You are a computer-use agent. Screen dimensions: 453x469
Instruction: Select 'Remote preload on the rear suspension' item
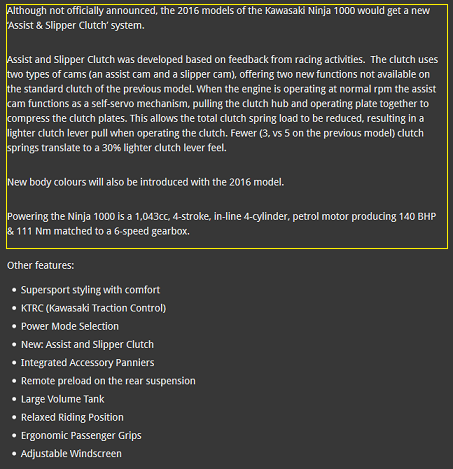click(108, 381)
